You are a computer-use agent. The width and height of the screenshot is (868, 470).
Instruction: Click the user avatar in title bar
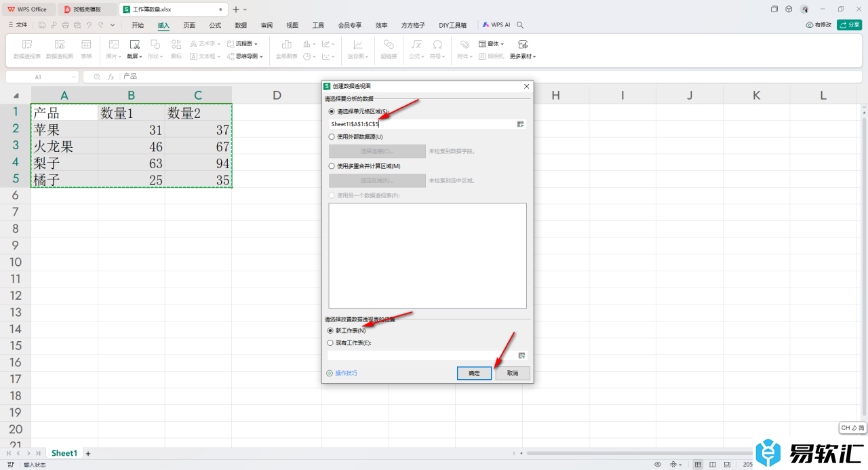click(804, 9)
